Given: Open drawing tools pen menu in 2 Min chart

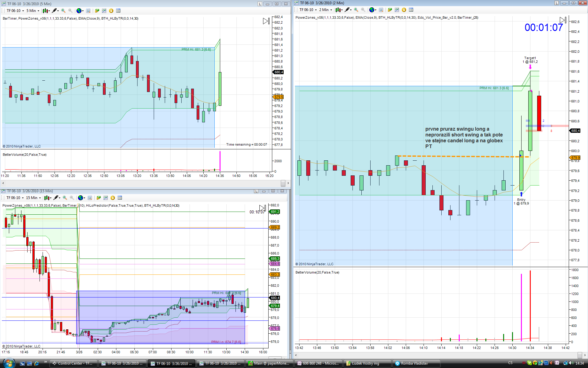Looking at the screenshot, I should coord(347,10).
